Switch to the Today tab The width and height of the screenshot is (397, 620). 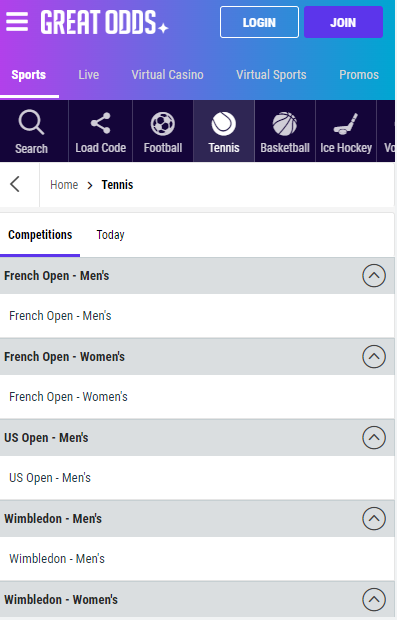(110, 235)
